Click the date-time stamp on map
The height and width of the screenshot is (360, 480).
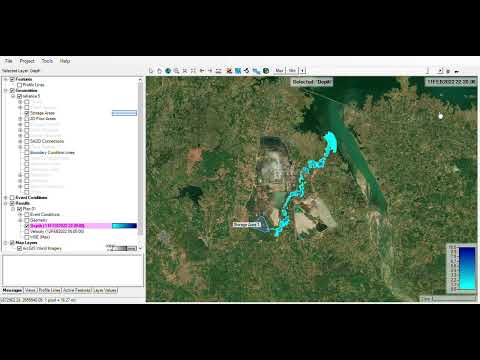point(451,82)
